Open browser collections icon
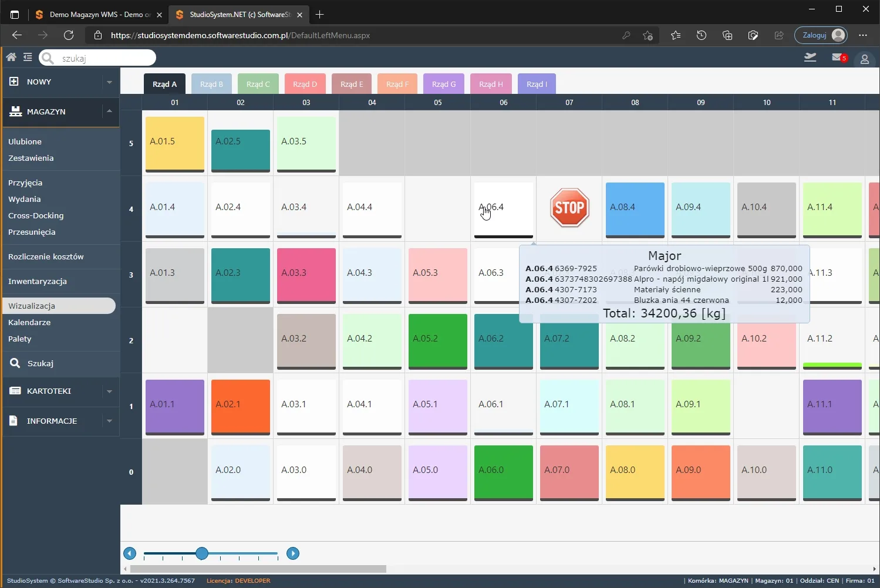Viewport: 880px width, 588px height. 727,35
